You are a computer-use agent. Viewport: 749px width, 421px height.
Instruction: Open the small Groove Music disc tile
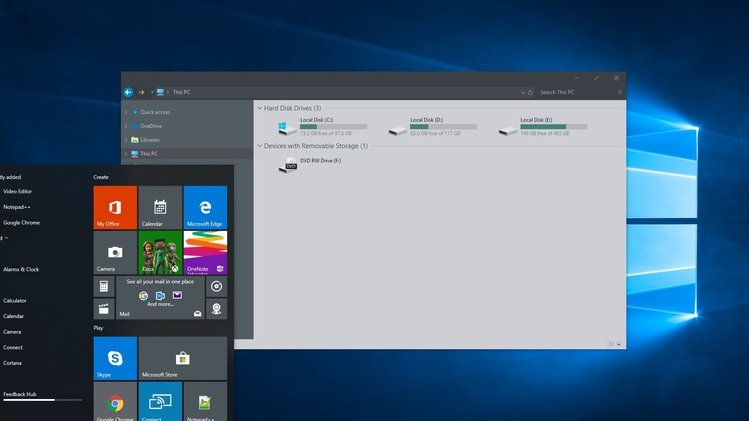tap(216, 286)
